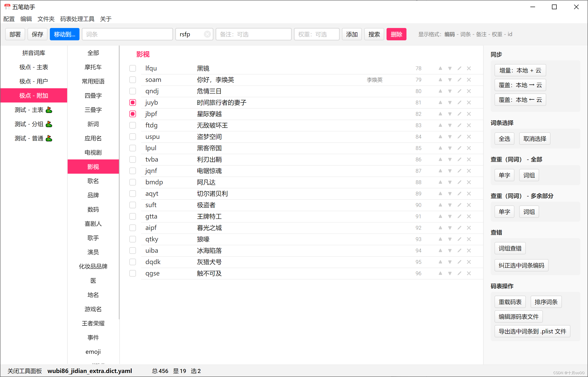Screen dimensions: 588x377
Task: Move the 星际穿越 entry down
Action: coord(450,114)
